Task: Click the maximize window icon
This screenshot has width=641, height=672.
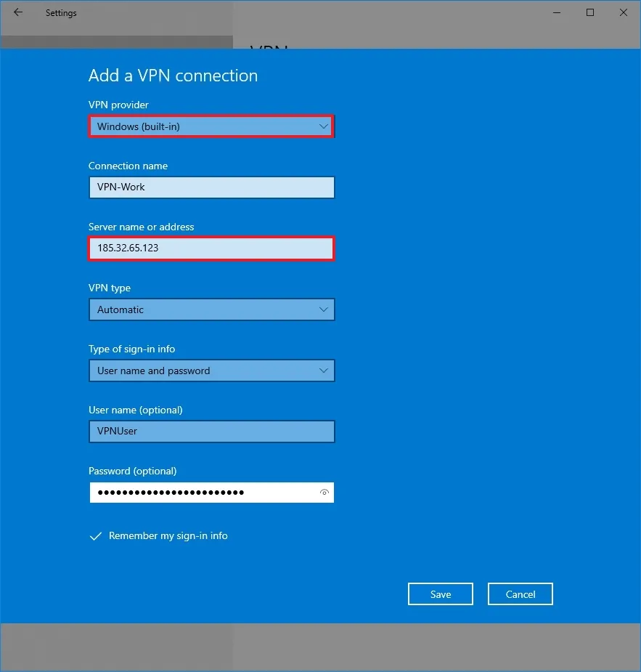Action: 589,12
